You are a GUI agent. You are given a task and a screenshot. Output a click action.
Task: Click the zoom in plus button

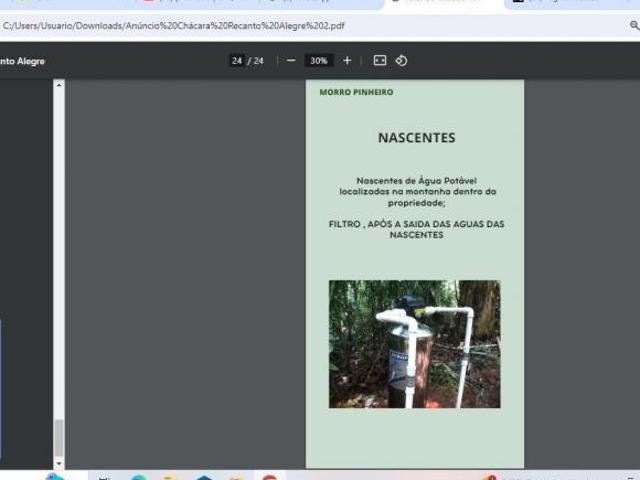click(x=347, y=61)
